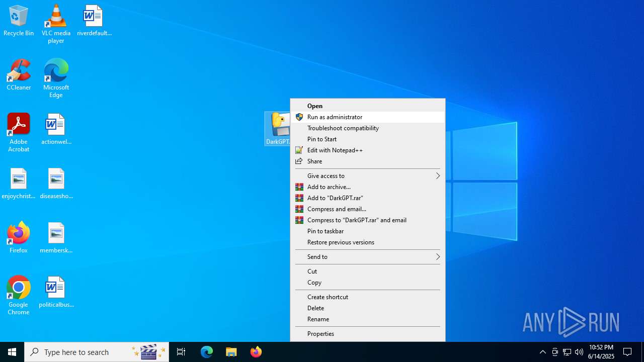Select Pin to Start
The image size is (644, 362).
click(367, 139)
